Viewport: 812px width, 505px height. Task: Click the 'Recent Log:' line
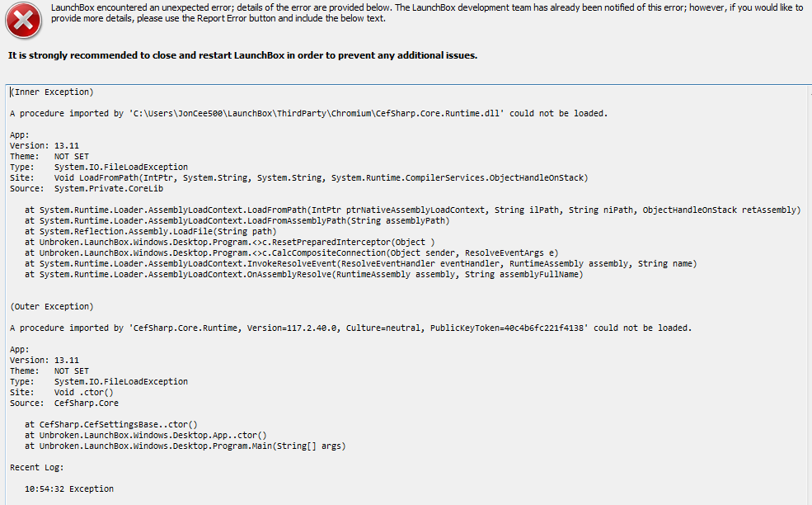(x=37, y=467)
